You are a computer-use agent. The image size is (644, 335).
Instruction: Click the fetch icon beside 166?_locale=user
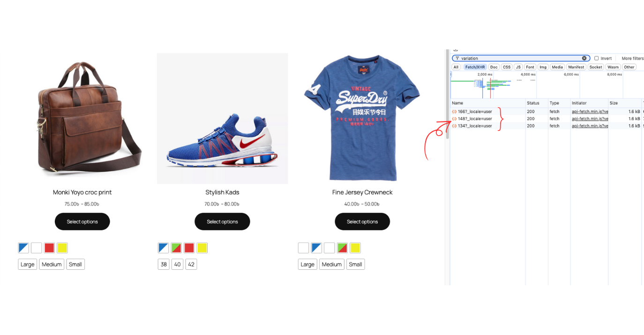tap(453, 112)
